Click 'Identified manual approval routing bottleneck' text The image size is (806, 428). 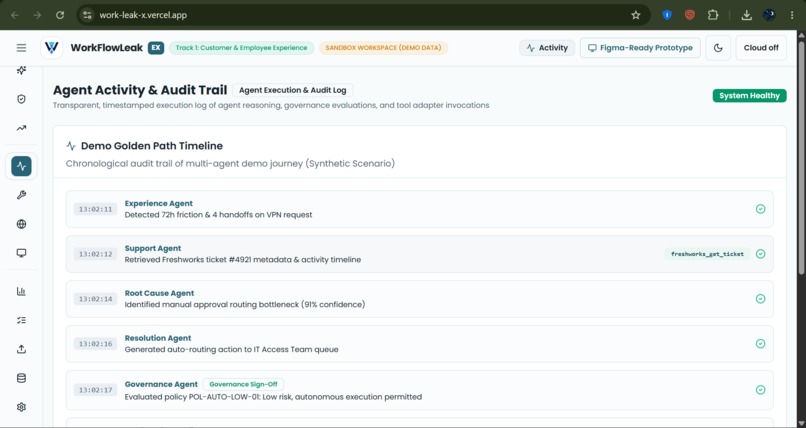tap(245, 304)
